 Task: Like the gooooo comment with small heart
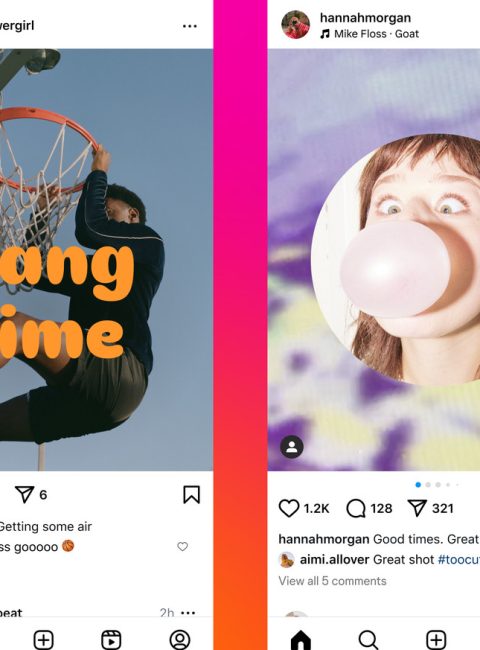point(182,546)
